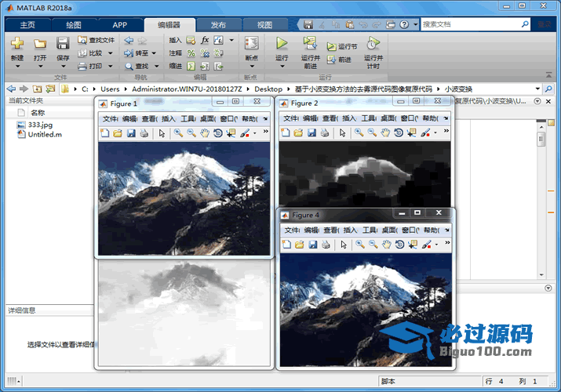Click Zoom In icon in Figure 1
Image resolution: width=561 pixels, height=392 pixels.
[x=178, y=133]
